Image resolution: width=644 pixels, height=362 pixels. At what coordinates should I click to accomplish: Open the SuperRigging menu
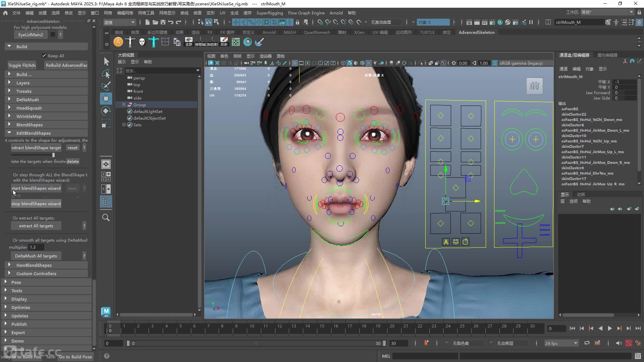click(x=270, y=13)
